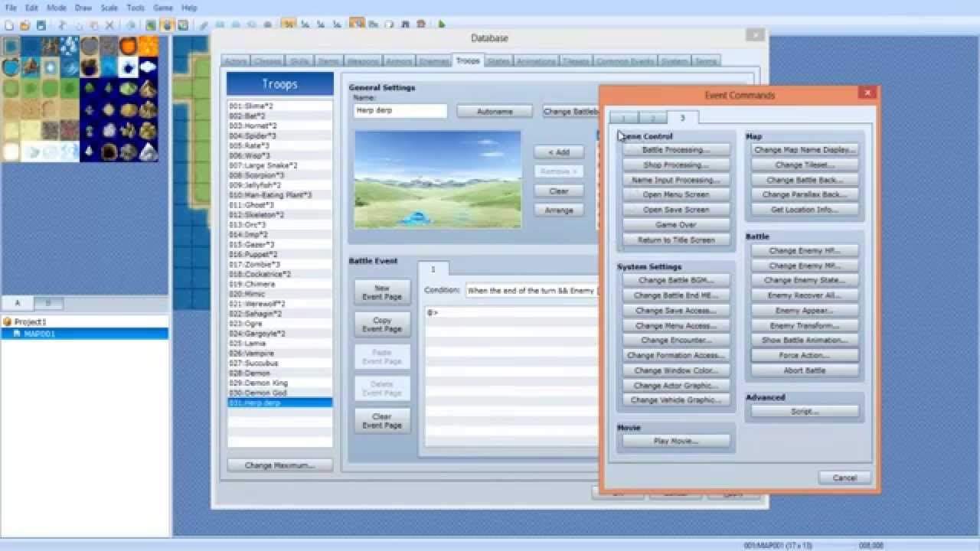The image size is (980, 551).
Task: Click Change Enemy HP button
Action: click(805, 250)
